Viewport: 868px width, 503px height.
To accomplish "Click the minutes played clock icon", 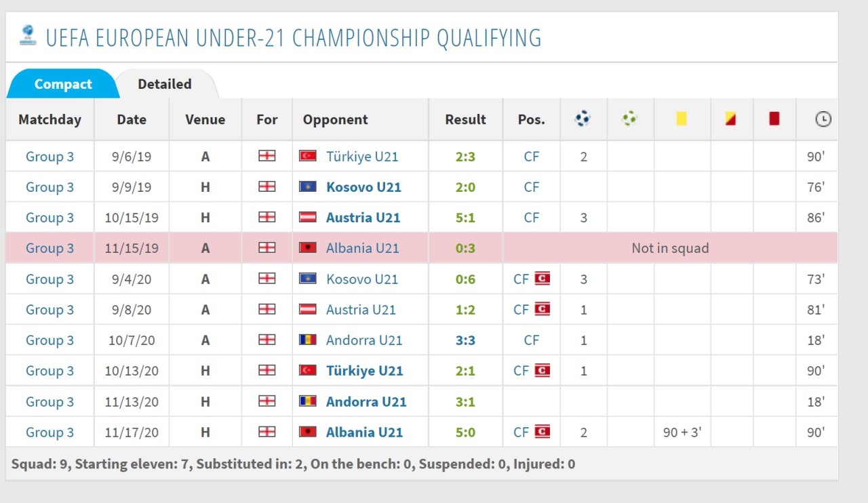I will tap(823, 119).
